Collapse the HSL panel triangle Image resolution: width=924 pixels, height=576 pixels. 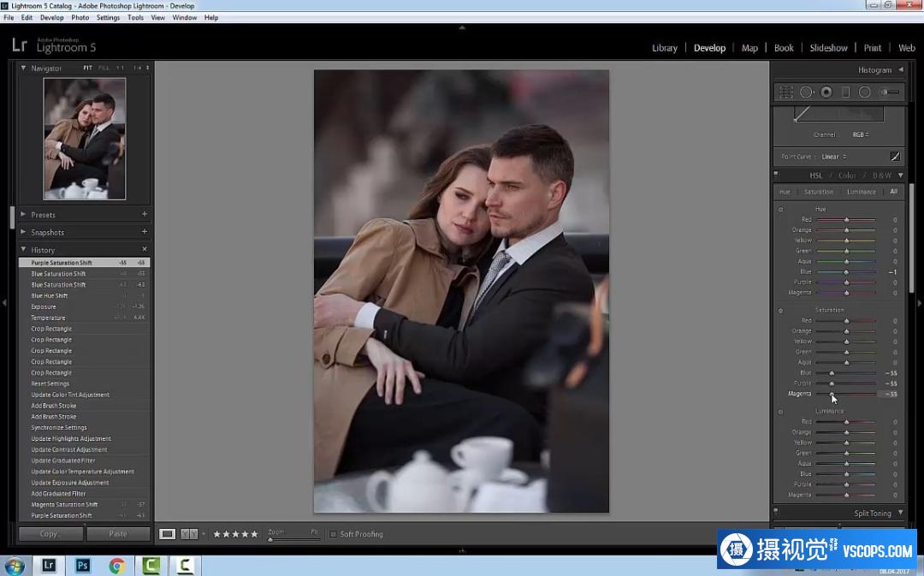point(900,175)
